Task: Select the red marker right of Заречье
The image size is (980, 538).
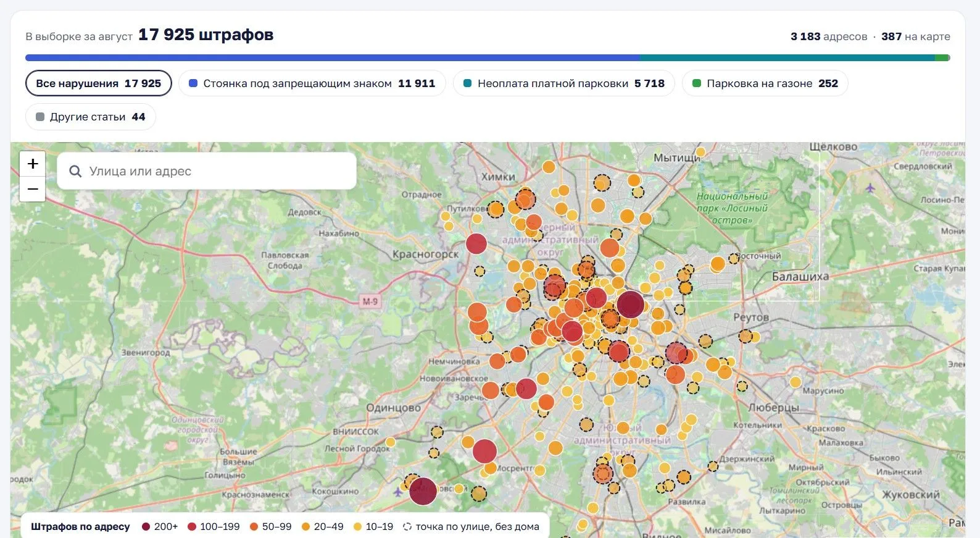Action: [526, 389]
